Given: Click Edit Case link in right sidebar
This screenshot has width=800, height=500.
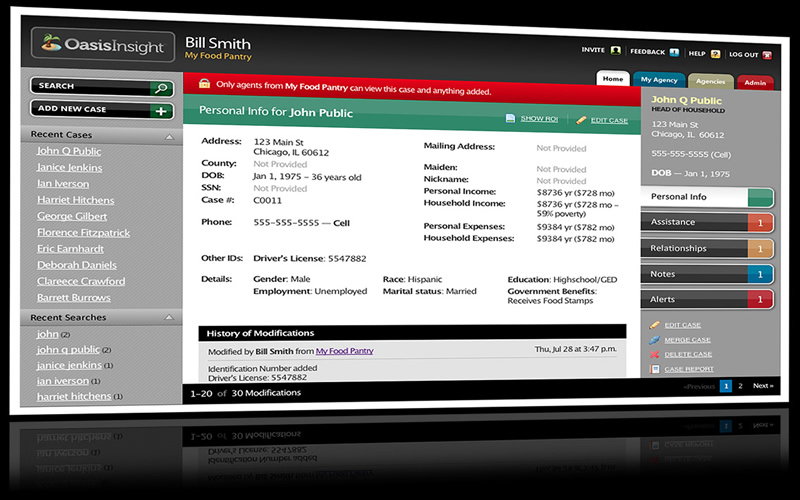Looking at the screenshot, I should pyautogui.click(x=683, y=325).
